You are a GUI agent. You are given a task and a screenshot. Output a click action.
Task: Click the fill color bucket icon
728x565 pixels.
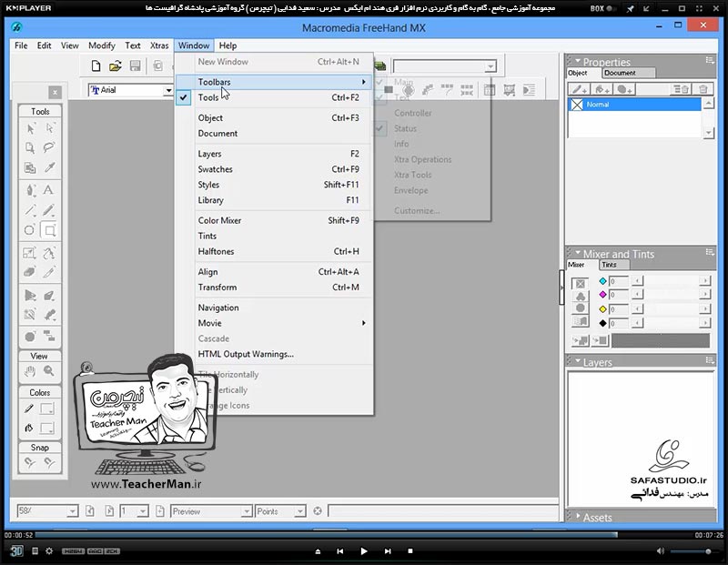coord(29,428)
